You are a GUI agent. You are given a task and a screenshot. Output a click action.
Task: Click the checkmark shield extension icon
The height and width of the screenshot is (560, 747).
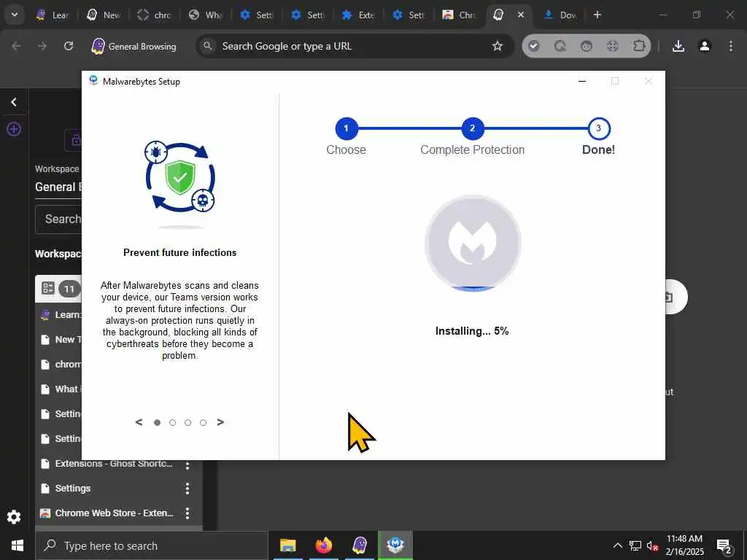tap(533, 46)
